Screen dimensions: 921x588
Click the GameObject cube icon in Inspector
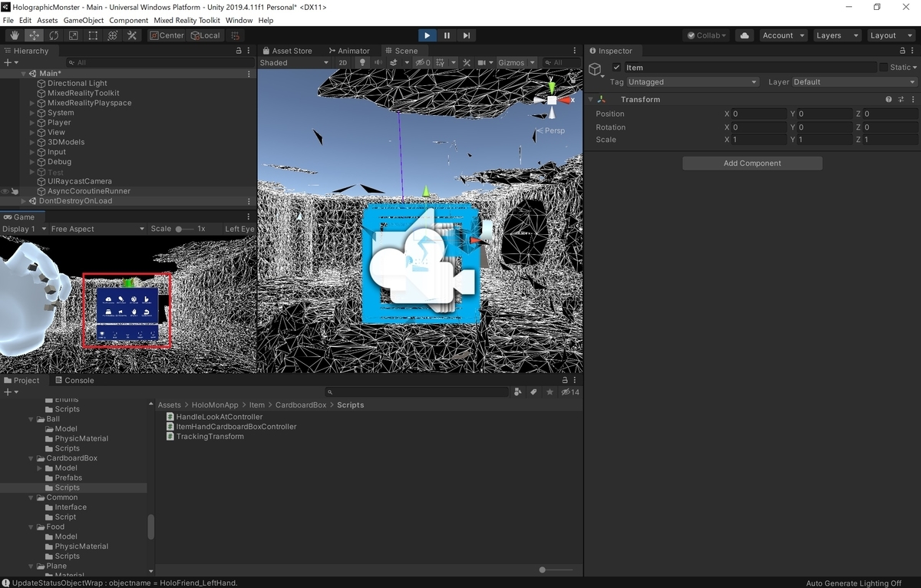click(596, 69)
